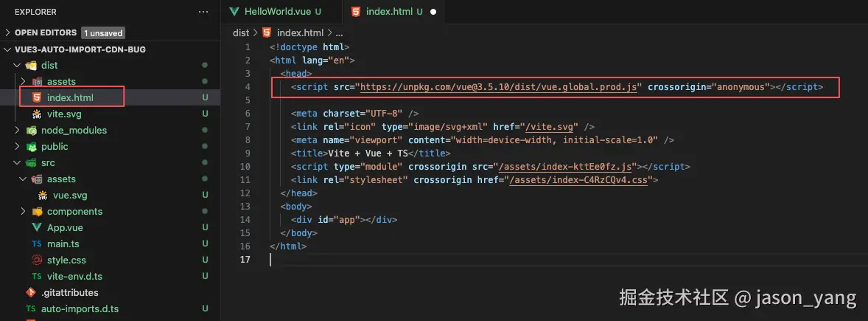Click the node_modules folder icon
Image resolution: width=868 pixels, height=321 pixels.
tap(31, 131)
